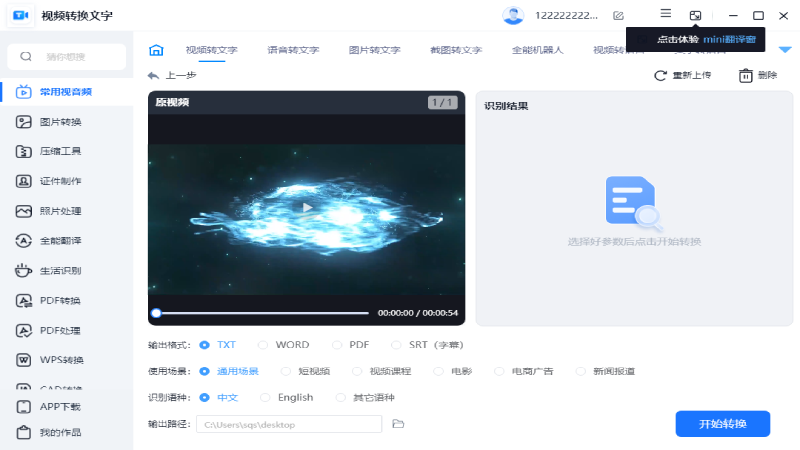Screen dimensions: 800x450
Task: Expand more tabs with the blue arrow
Action: [785, 49]
